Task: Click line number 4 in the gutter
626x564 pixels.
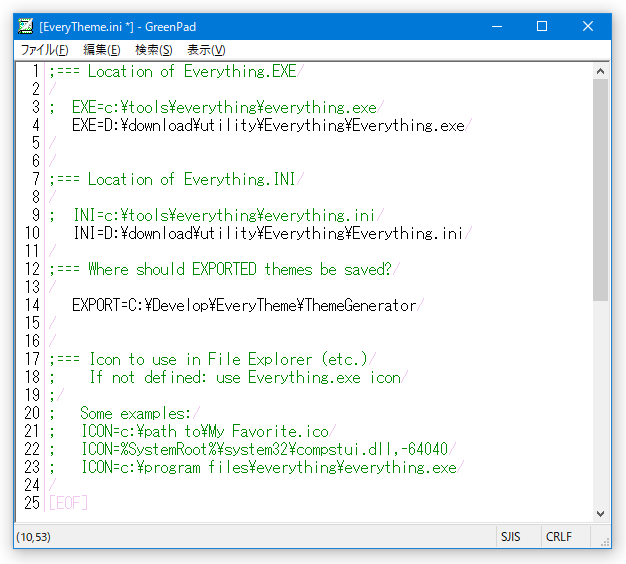Action: (x=36, y=125)
